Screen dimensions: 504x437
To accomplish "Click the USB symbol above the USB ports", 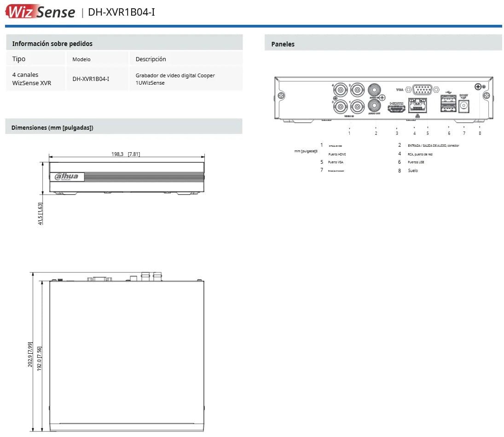I will click(x=448, y=92).
